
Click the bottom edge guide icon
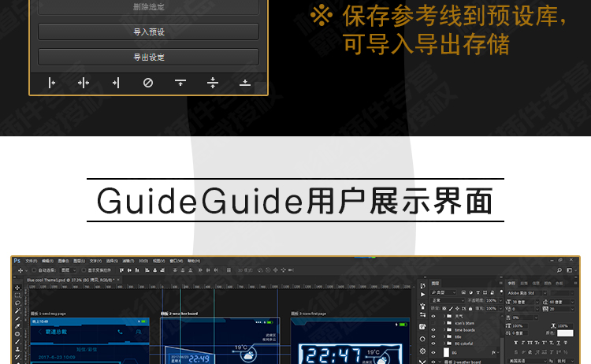click(245, 83)
